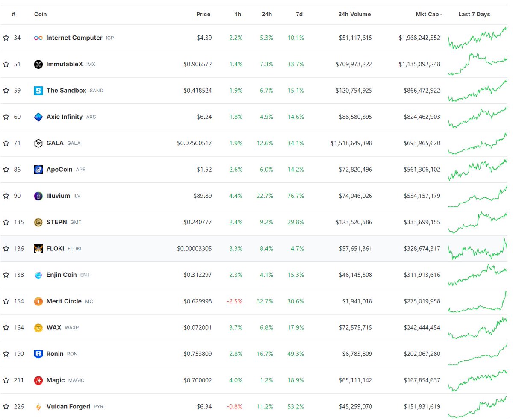
Task: Open the GALA coin link
Action: tap(55, 143)
